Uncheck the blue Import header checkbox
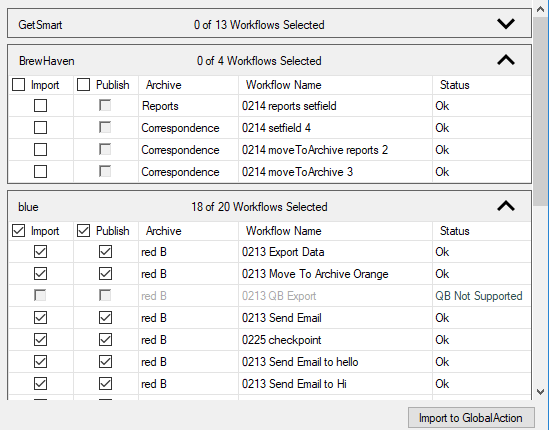Image resolution: width=549 pixels, height=430 pixels. point(18,231)
